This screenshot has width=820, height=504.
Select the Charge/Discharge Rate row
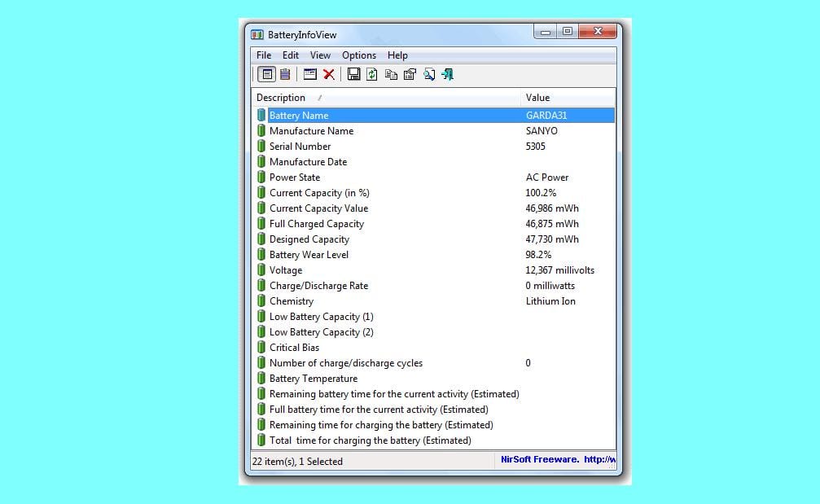[x=433, y=286]
